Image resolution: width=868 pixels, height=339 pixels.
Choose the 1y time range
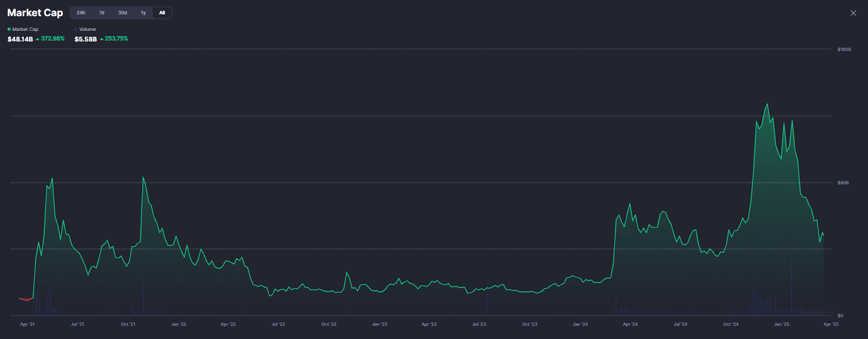tap(143, 12)
